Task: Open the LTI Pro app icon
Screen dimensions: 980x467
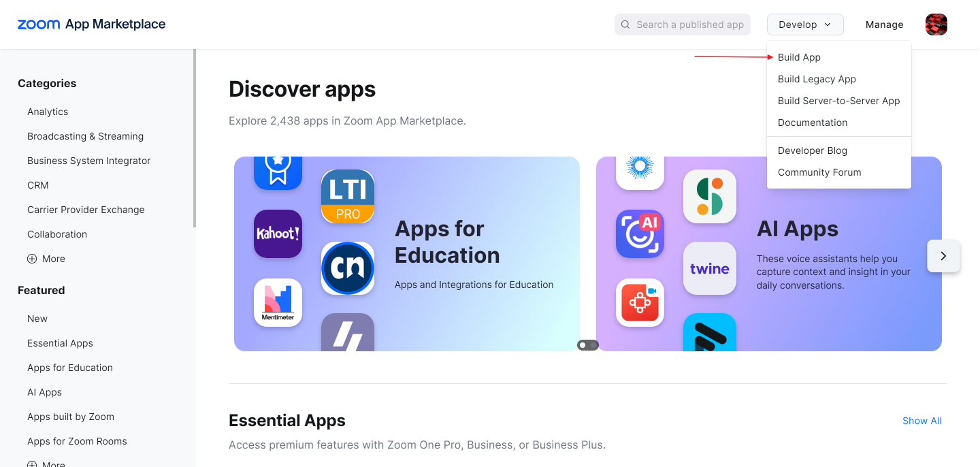Action: [348, 197]
